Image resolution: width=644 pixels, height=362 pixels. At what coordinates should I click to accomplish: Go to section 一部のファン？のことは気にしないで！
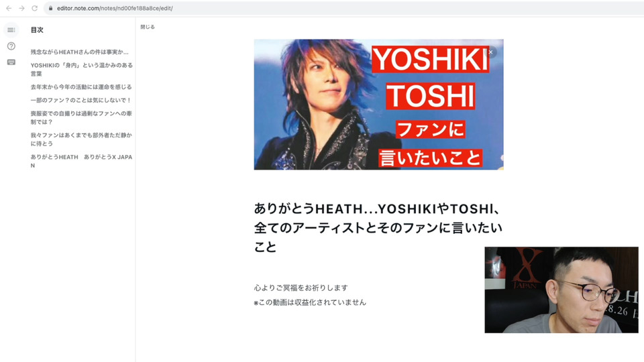81,100
